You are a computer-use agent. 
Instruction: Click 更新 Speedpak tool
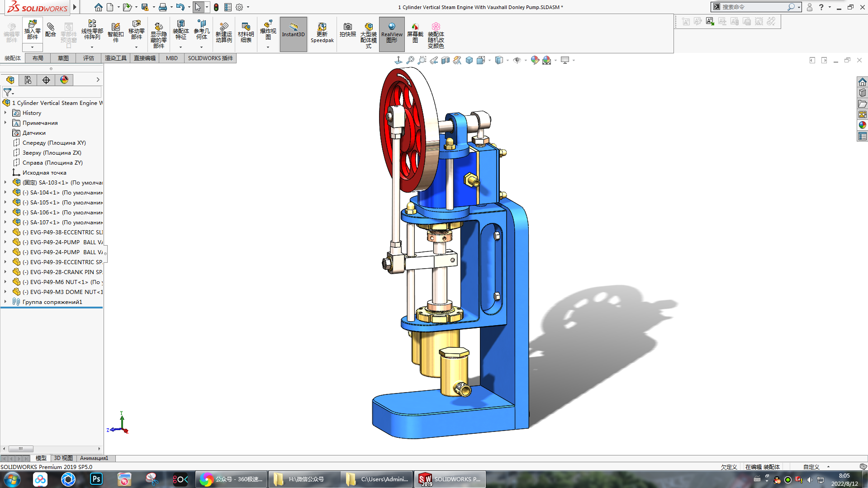coord(322,33)
